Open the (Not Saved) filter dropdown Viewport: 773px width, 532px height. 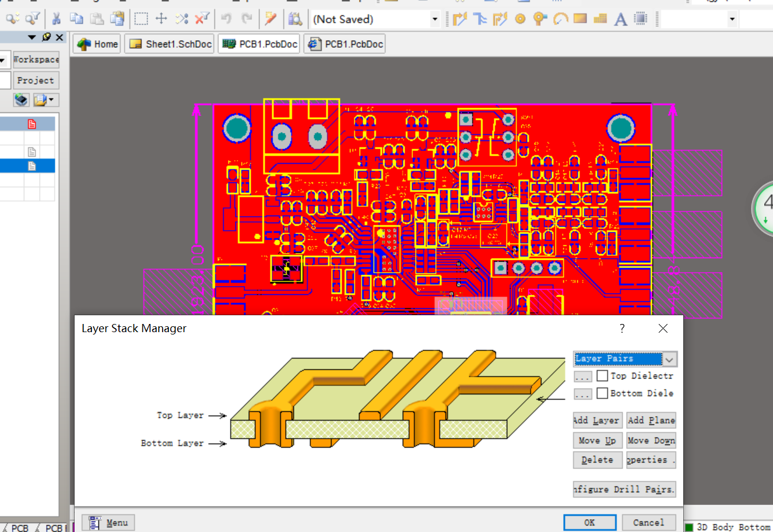coord(434,19)
